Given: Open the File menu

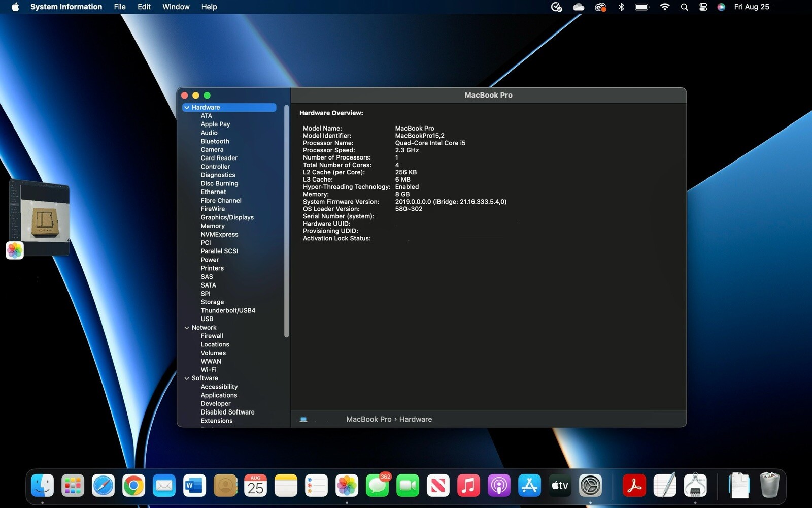Looking at the screenshot, I should [x=120, y=7].
